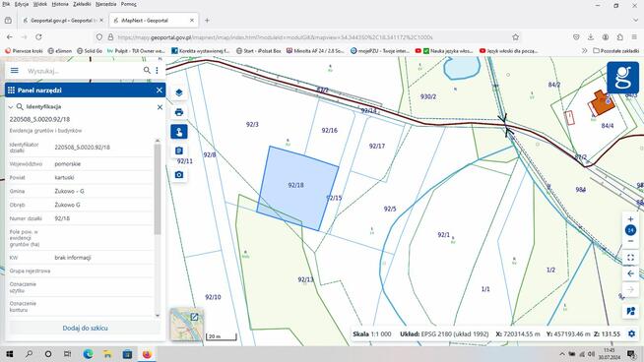Open the Windows Start menu
Image resolution: width=644 pixels, height=362 pixels.
click(x=10, y=354)
